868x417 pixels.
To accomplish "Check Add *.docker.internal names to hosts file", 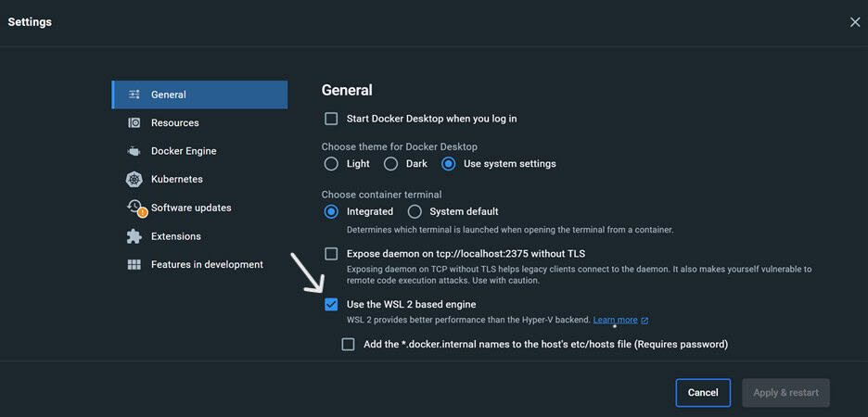I will click(x=348, y=345).
